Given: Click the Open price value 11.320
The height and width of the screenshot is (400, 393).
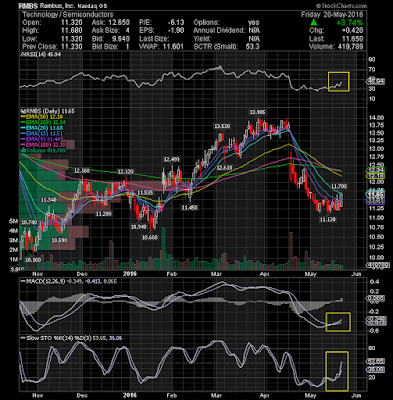Looking at the screenshot, I should click(72, 23).
